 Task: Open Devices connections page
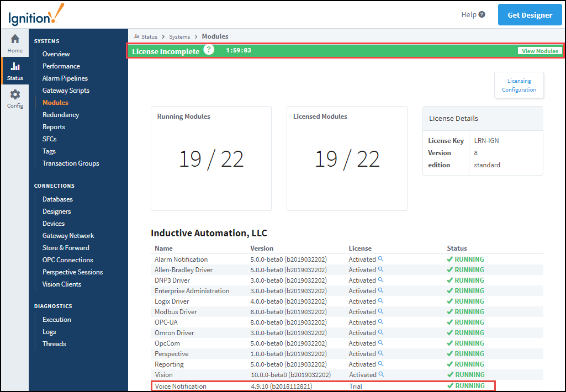54,224
